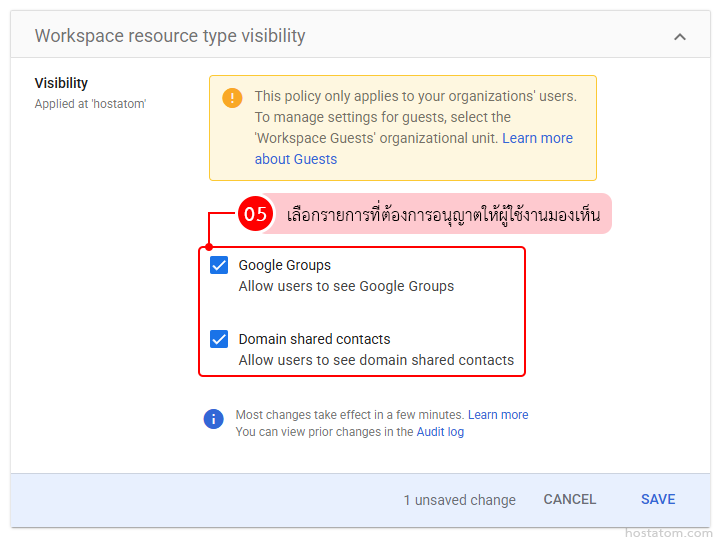Click the Applied at 'hostatom' text

(90, 104)
